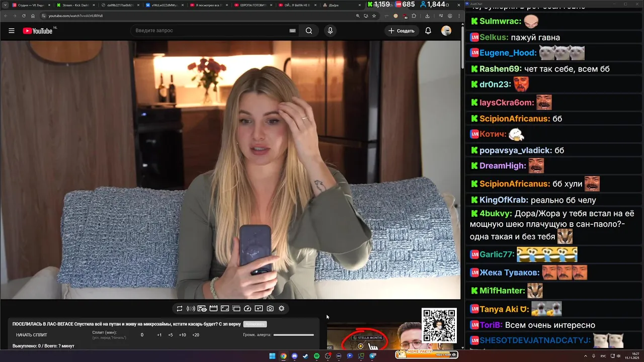644x362 pixels.
Task: Click the speedometer playback speed icon
Action: click(248, 309)
